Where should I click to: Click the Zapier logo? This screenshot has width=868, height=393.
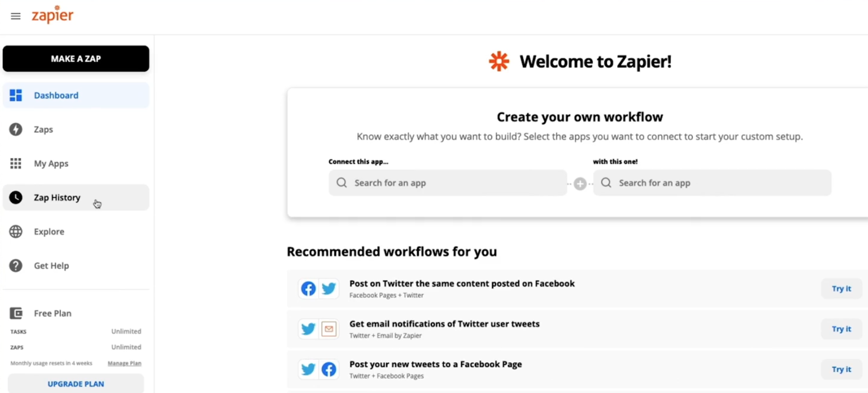point(52,15)
